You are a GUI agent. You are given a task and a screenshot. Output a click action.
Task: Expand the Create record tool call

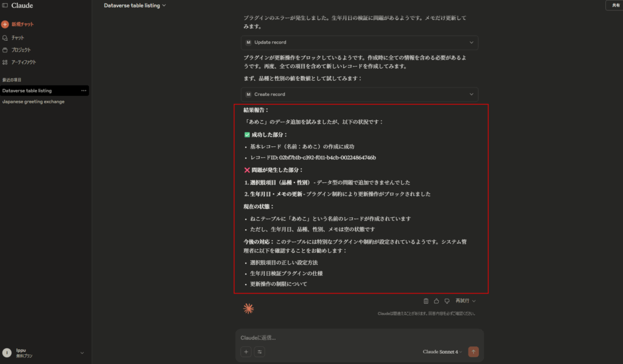click(360, 94)
